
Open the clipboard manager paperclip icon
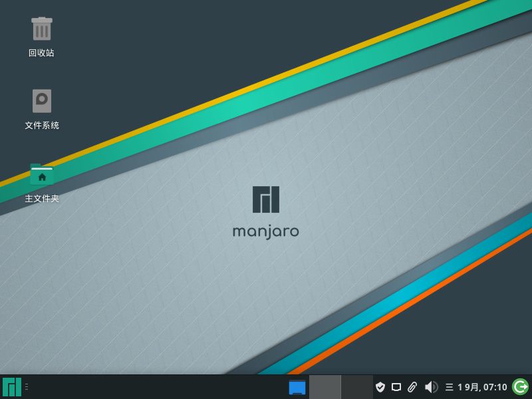tap(412, 387)
